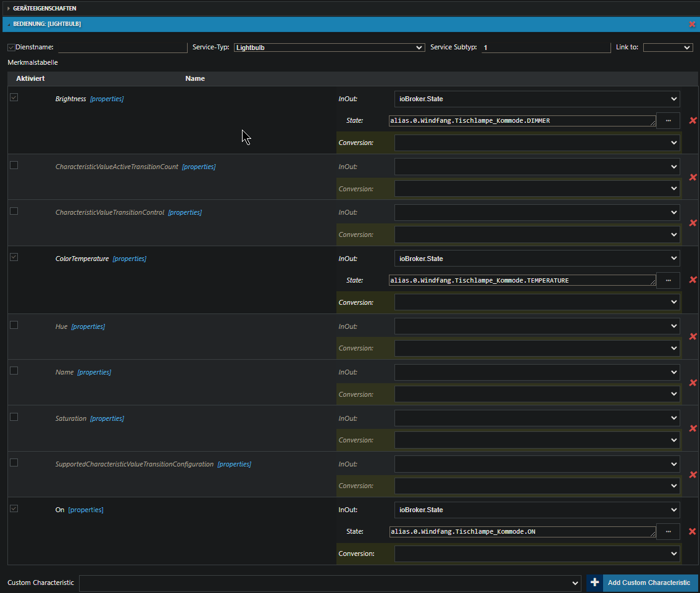Remove the ColorTemperature row using red X
The image size is (700, 593).
(x=693, y=280)
